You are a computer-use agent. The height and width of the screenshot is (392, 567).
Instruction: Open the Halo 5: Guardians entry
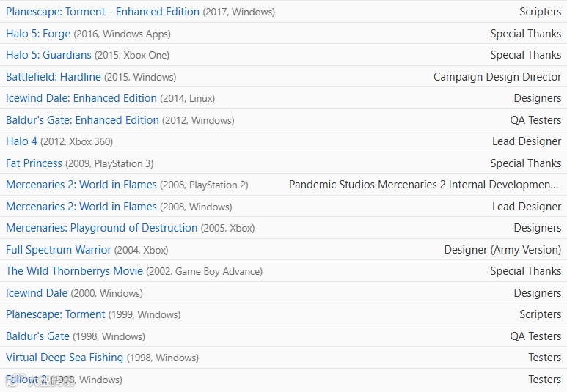coord(48,55)
